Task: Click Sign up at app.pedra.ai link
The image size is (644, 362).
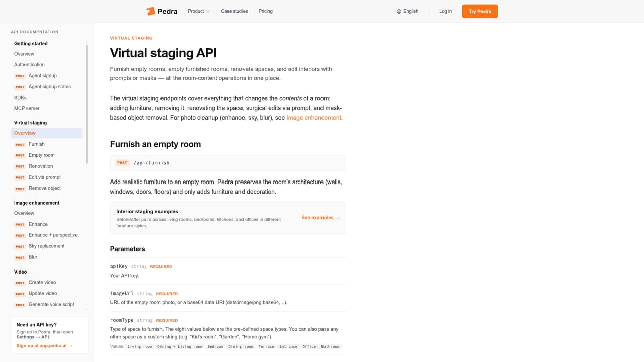Action: point(44,346)
